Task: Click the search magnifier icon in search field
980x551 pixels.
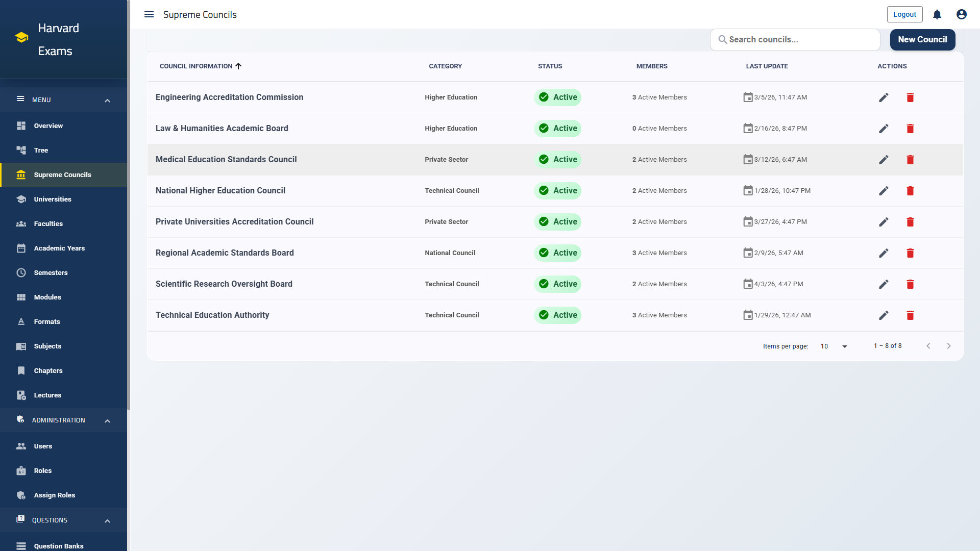Action: pos(722,39)
